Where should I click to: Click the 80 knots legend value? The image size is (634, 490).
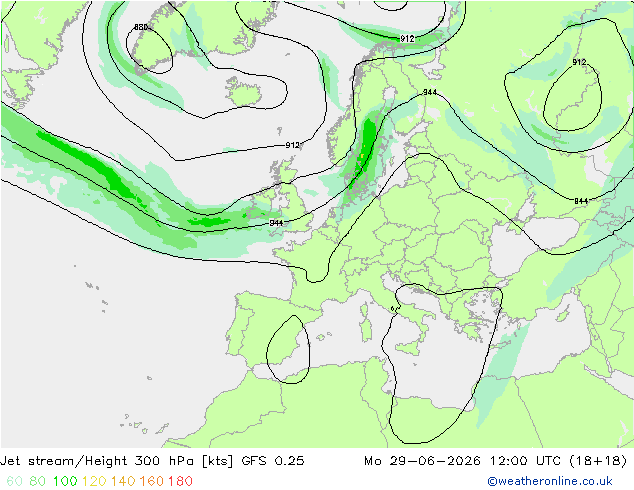click(x=38, y=481)
